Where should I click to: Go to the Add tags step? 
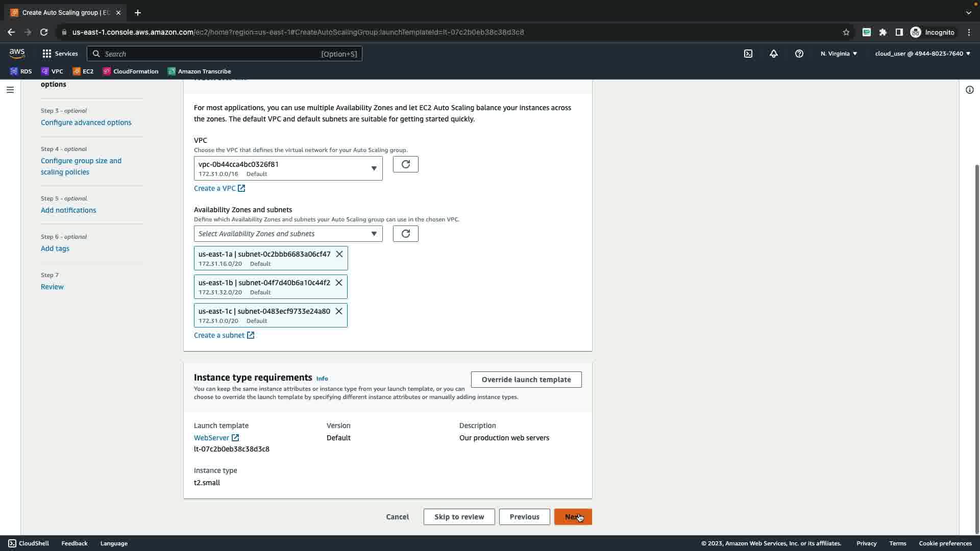pyautogui.click(x=55, y=248)
